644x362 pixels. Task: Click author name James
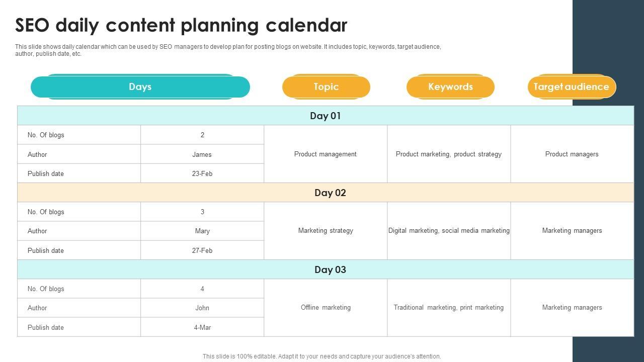pos(202,155)
